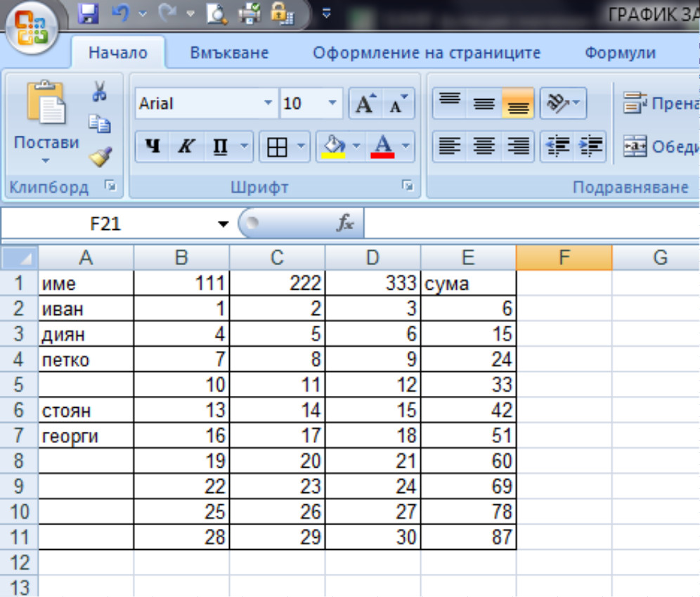The image size is (700, 597).
Task: Activate the Format Painter brush
Action: tap(101, 156)
